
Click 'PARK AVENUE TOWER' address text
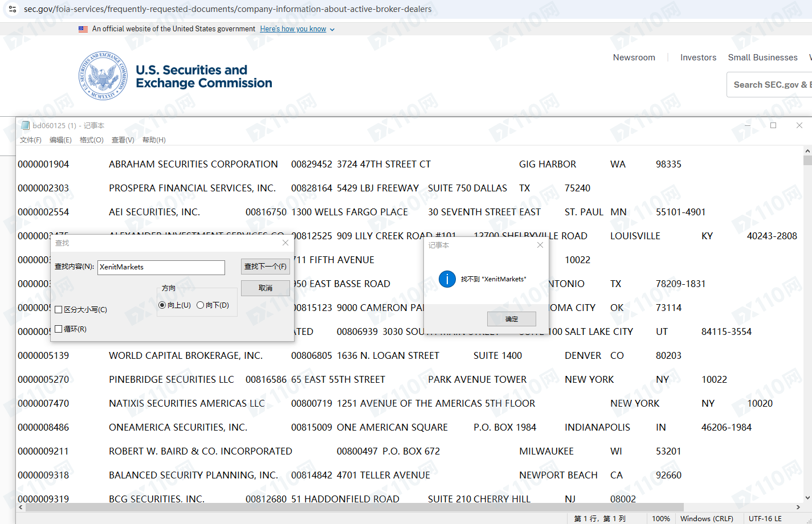(477, 379)
